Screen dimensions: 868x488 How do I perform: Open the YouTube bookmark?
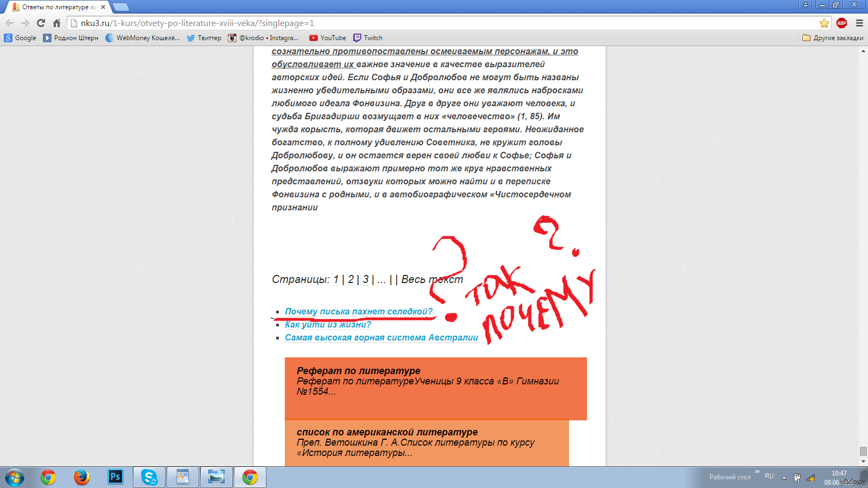point(328,38)
